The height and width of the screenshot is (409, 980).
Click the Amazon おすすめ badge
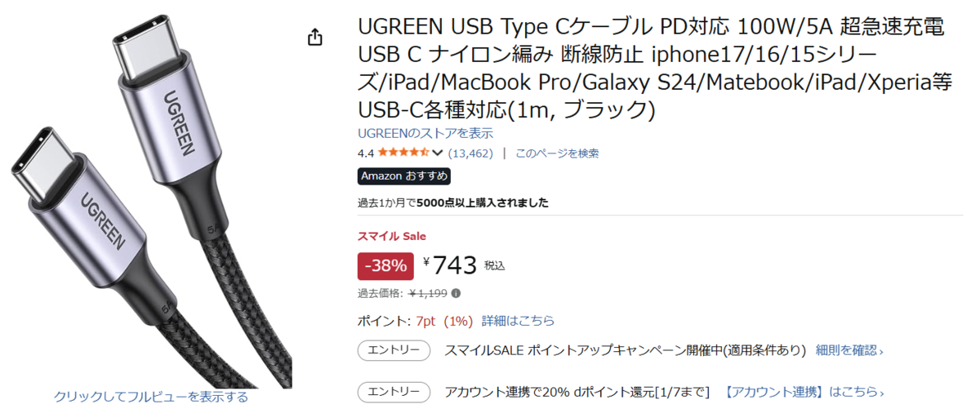(x=404, y=176)
